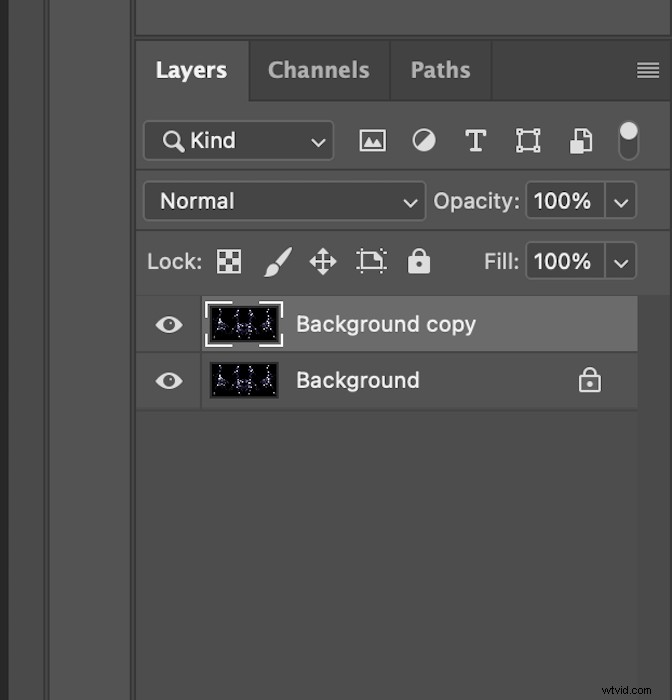This screenshot has height=700, width=672.
Task: Click the Background layer name
Action: (358, 380)
